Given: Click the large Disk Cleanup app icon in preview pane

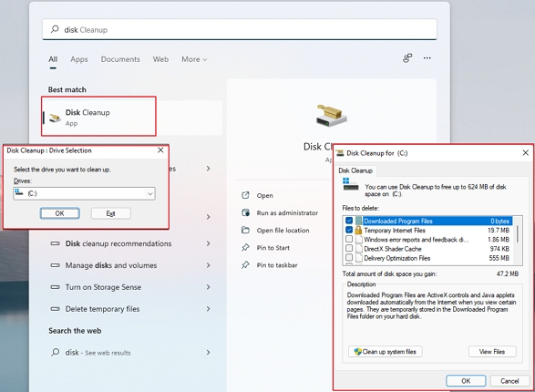Looking at the screenshot, I should 331,115.
